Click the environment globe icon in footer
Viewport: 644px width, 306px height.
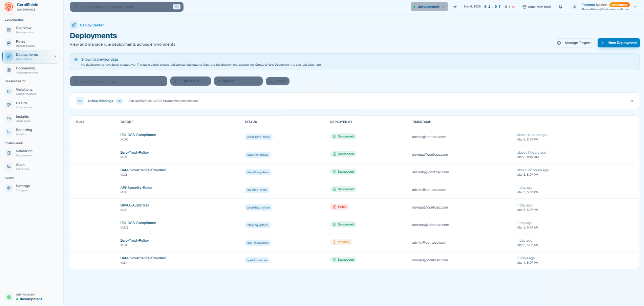coord(9,297)
